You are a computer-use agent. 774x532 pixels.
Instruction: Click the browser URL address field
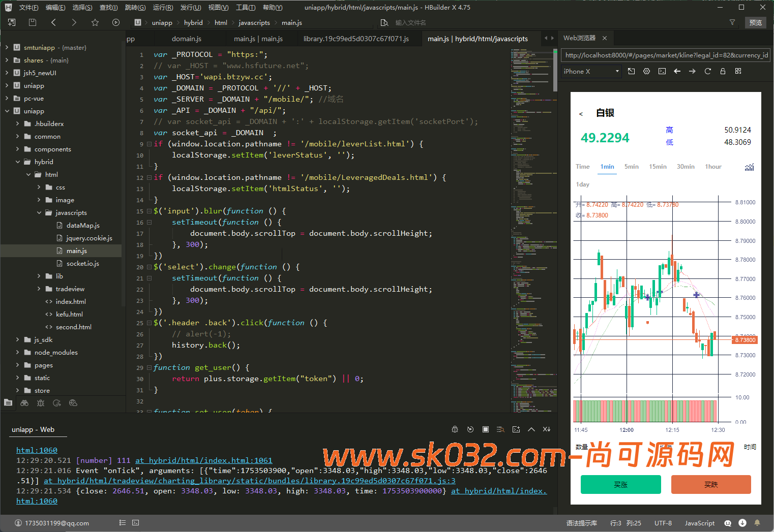coord(666,55)
